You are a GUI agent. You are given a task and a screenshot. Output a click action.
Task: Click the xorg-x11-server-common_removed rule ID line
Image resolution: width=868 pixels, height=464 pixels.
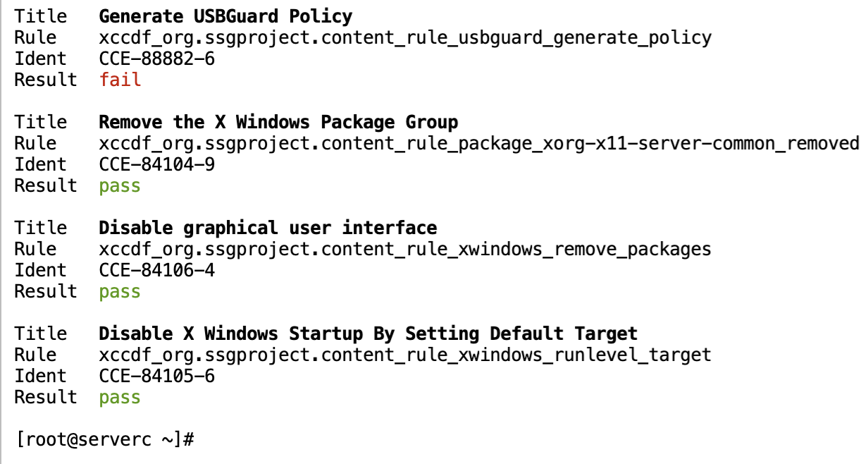coord(479,143)
